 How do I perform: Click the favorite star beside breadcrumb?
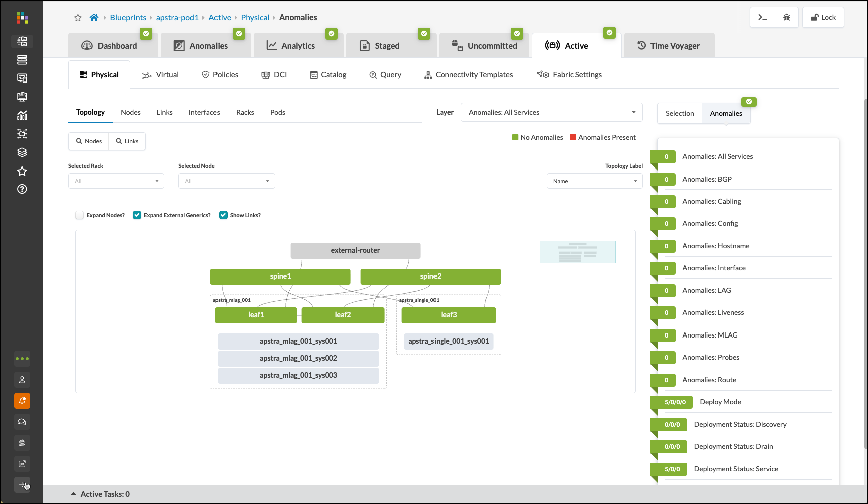point(78,18)
